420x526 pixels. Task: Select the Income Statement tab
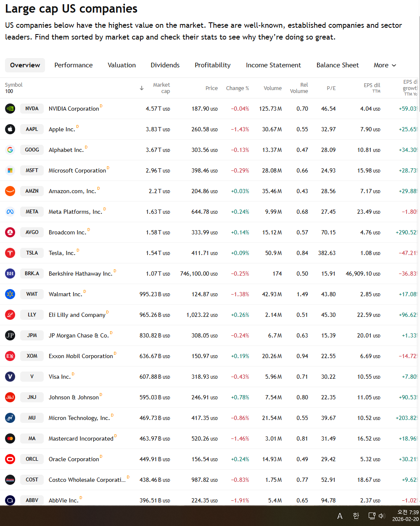coord(274,65)
